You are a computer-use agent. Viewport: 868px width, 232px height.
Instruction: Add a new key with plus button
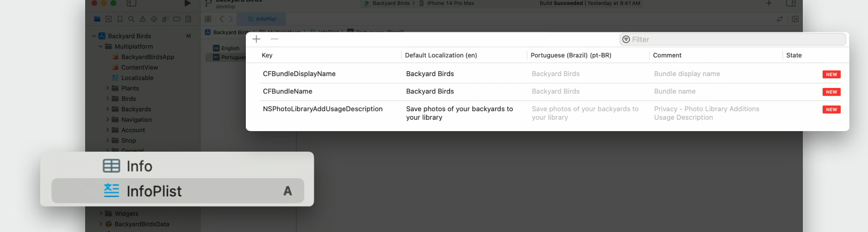coord(257,39)
